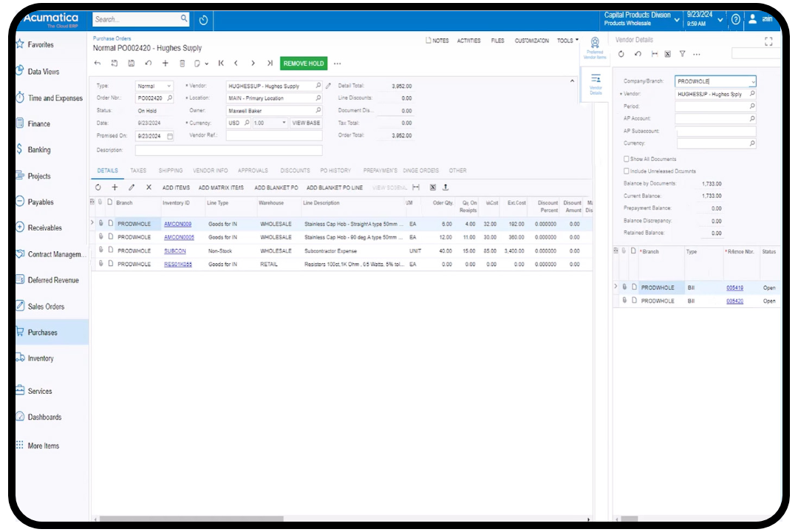Open the Company/Branch dropdown
Viewport: 798px width, 532px height.
coord(753,81)
